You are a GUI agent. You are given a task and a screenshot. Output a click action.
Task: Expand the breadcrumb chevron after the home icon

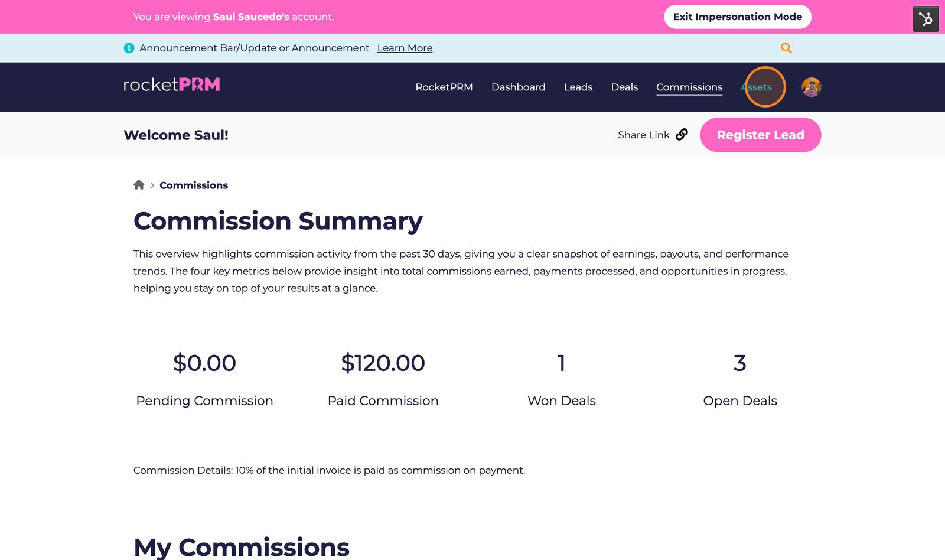pyautogui.click(x=152, y=185)
